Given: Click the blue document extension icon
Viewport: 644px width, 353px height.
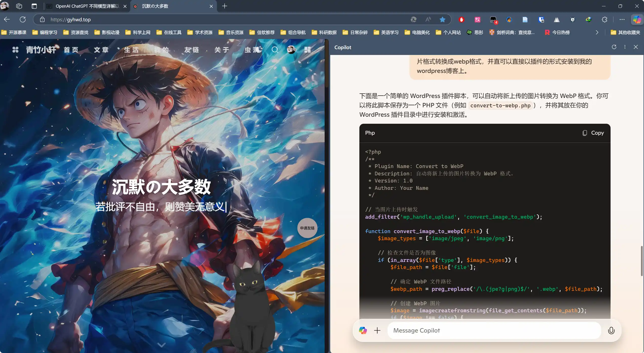Looking at the screenshot, I should coord(525,19).
